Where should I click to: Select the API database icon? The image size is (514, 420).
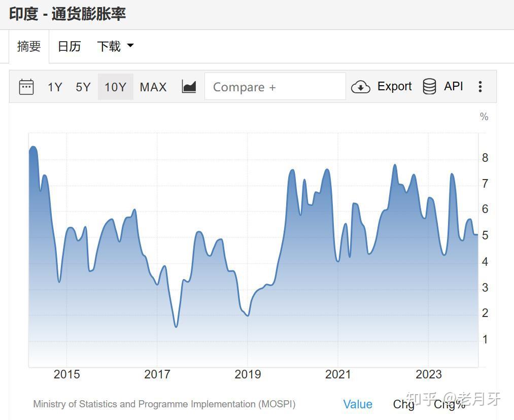(430, 86)
